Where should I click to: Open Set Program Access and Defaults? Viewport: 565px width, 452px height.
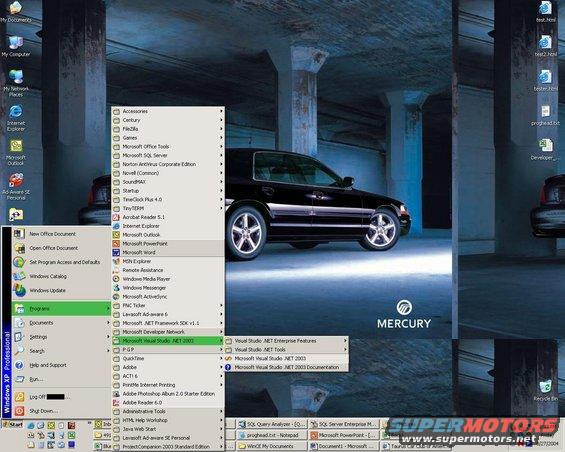tap(61, 262)
